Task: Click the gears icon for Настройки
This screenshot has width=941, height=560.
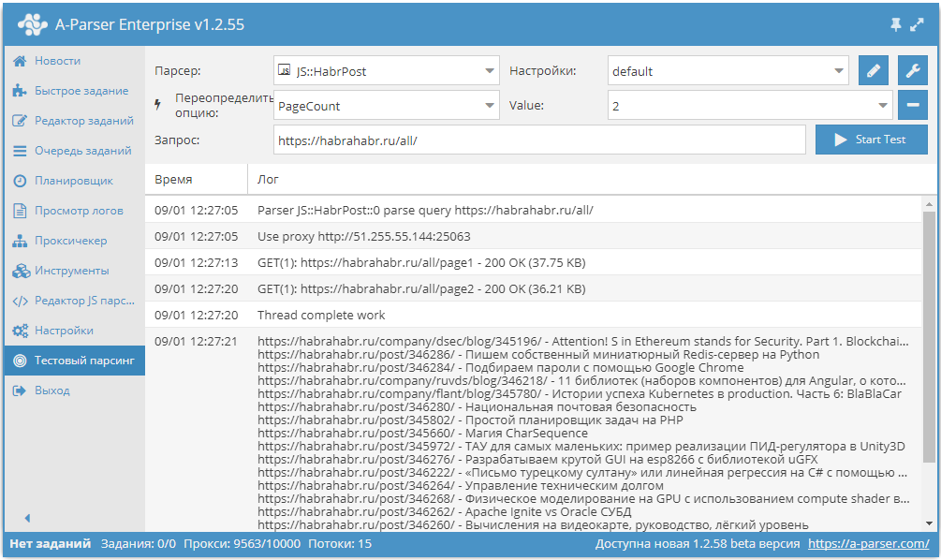Action: 21,331
